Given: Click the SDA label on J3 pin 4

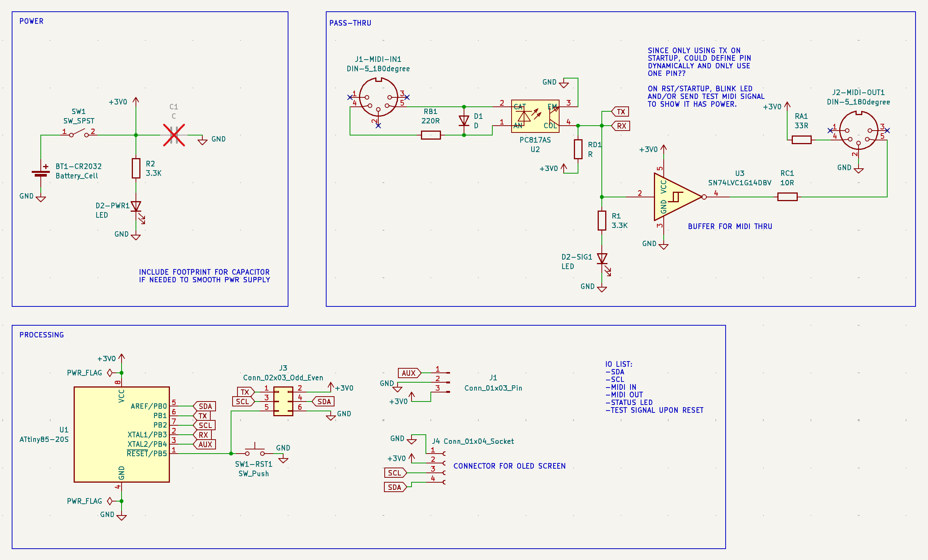Looking at the screenshot, I should pos(324,402).
